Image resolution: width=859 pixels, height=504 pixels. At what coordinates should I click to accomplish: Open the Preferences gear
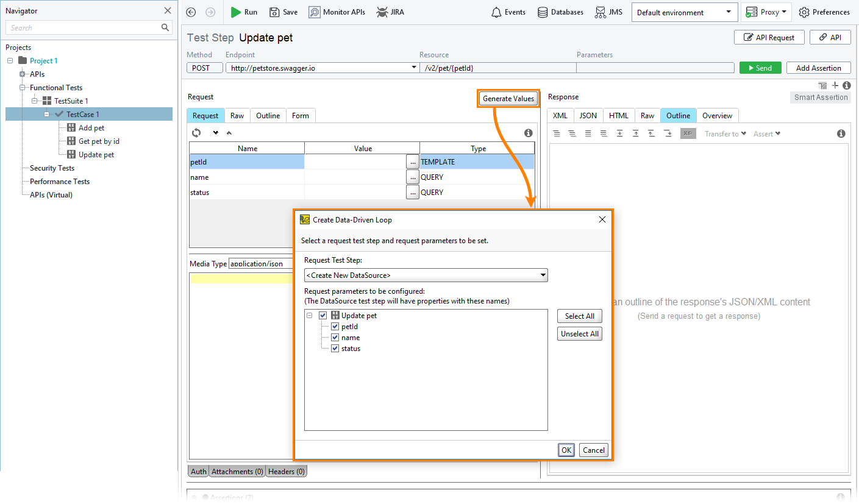(824, 12)
